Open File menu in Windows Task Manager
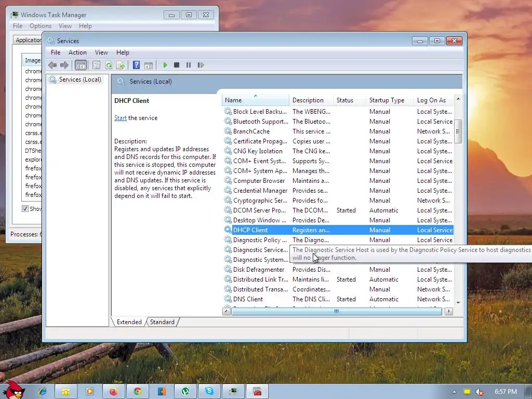 pos(18,26)
